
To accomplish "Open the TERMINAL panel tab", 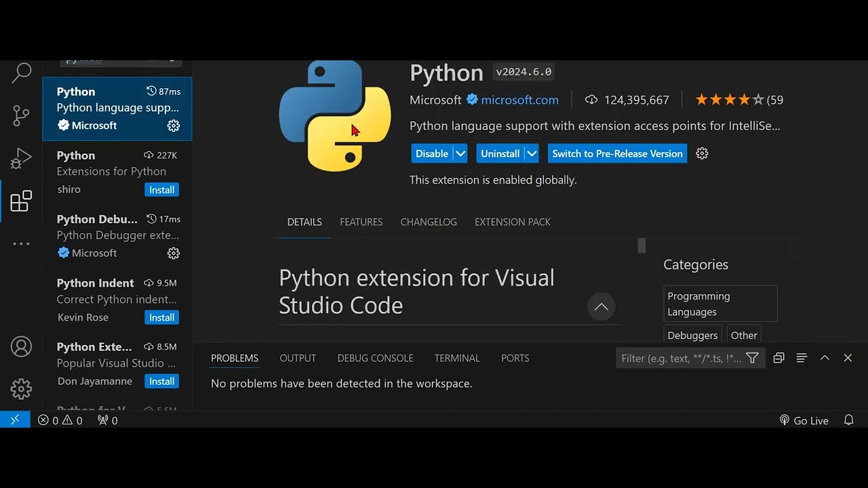I will point(457,358).
